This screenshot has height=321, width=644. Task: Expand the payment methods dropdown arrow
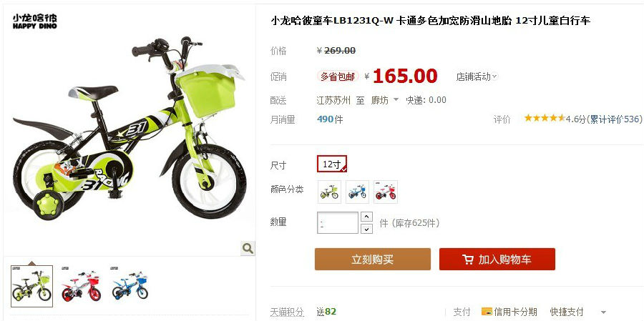pos(603,312)
